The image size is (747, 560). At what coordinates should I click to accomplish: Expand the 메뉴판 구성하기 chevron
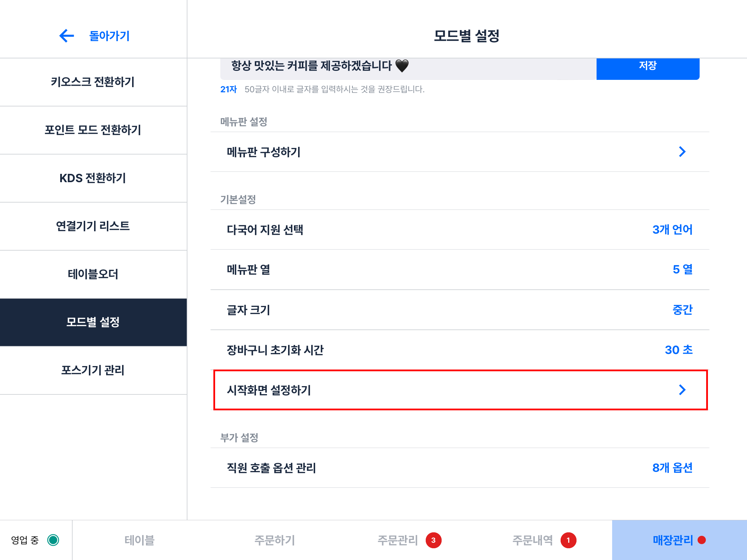682,152
